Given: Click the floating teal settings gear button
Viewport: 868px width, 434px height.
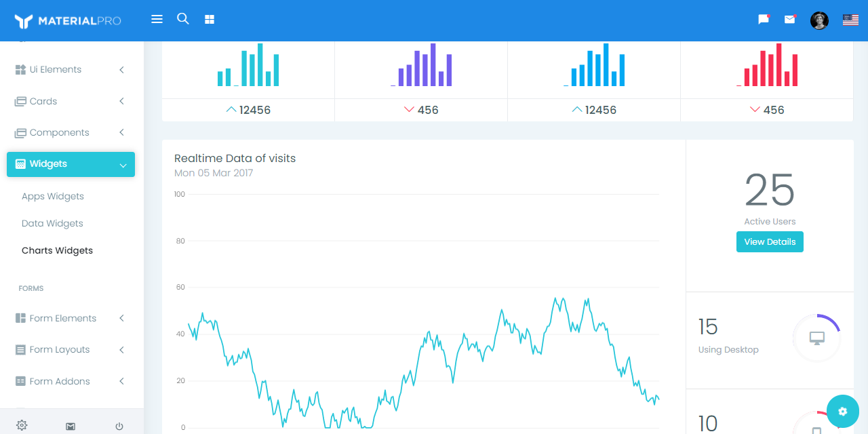Looking at the screenshot, I should click(x=843, y=411).
